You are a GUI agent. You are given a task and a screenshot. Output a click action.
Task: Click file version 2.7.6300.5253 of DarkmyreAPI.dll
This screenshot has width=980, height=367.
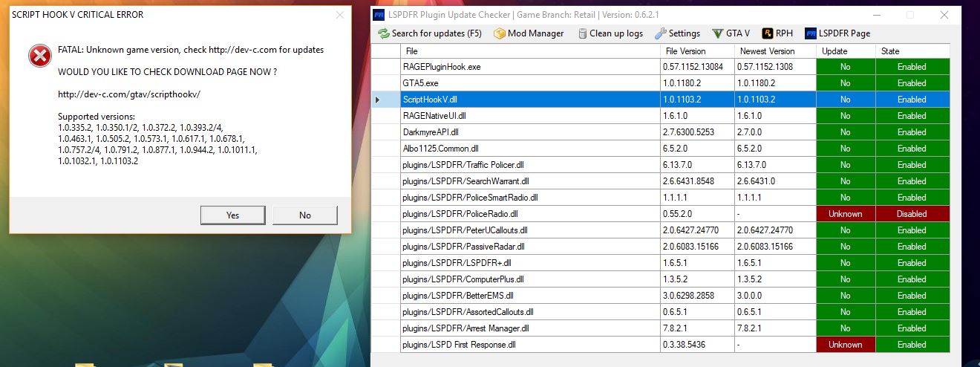(697, 132)
